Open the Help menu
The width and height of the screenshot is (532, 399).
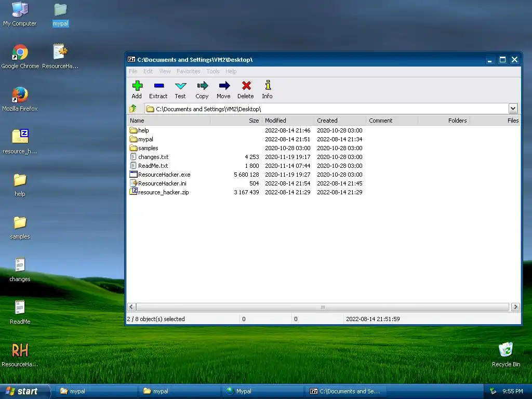pyautogui.click(x=231, y=71)
